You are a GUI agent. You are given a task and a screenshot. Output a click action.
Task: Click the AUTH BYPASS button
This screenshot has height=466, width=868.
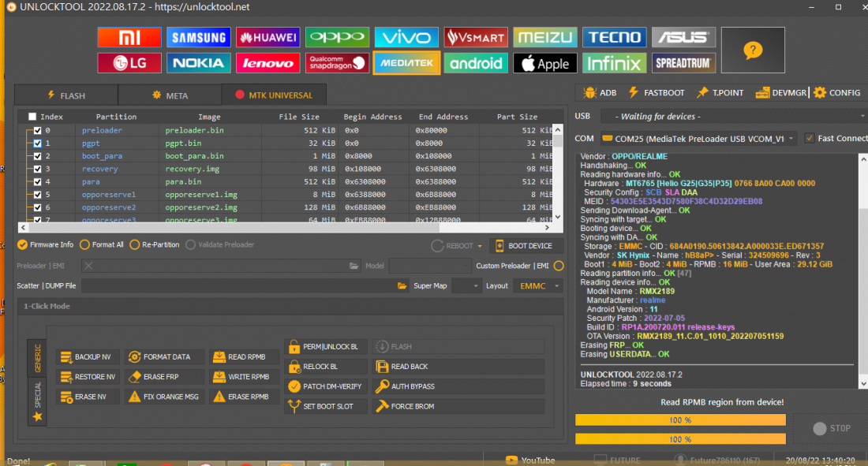point(458,386)
